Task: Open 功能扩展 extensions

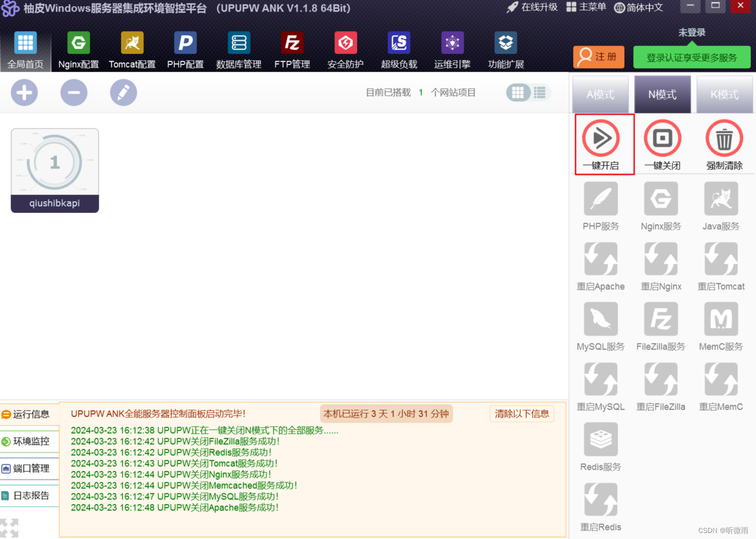Action: point(506,50)
